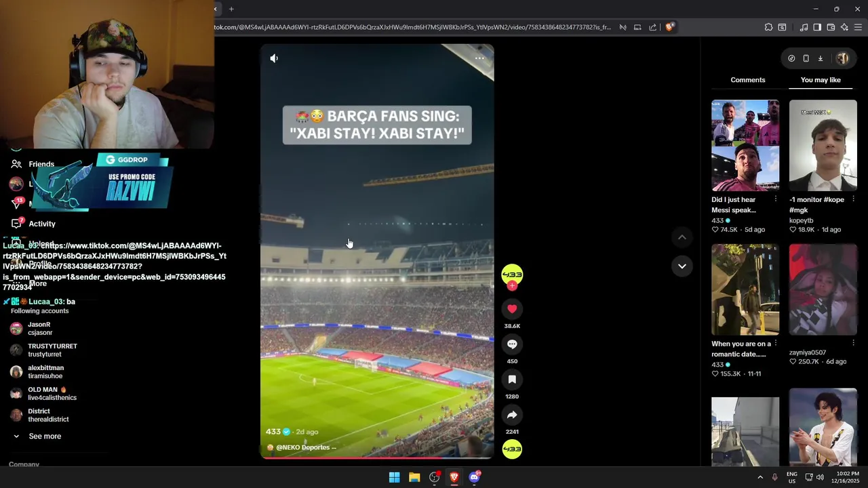
Task: Click the video progress bar
Action: click(x=377, y=457)
